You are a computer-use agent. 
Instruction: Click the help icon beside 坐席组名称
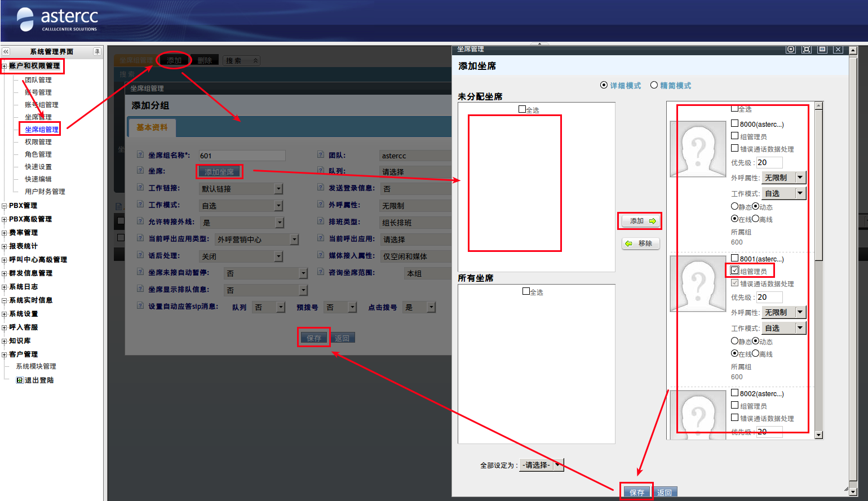pyautogui.click(x=140, y=154)
